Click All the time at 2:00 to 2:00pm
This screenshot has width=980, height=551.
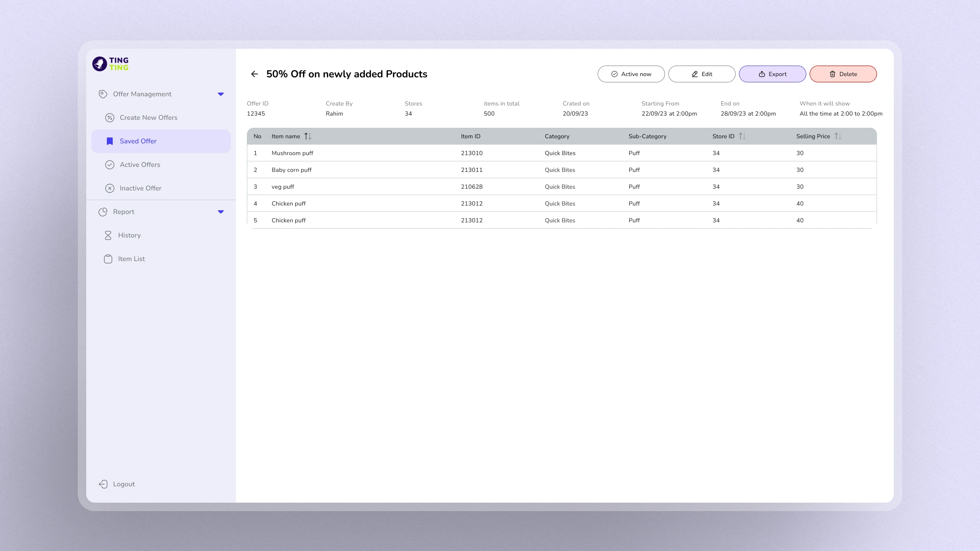point(841,113)
